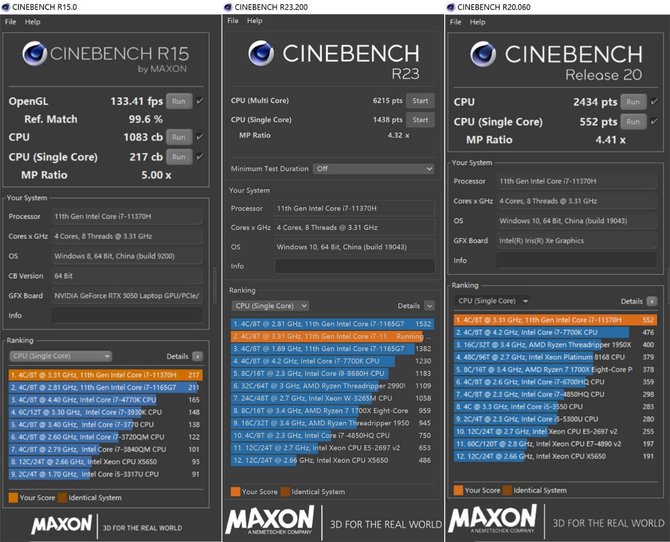Click the Cinebench R15 logo sphere icon
The image size is (670, 542).
[35, 56]
